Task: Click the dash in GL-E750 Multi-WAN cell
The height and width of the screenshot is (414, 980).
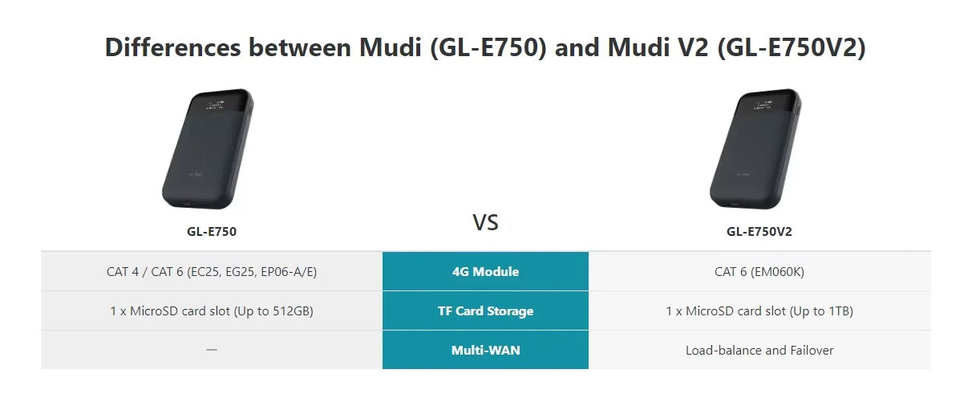Action: coord(212,350)
